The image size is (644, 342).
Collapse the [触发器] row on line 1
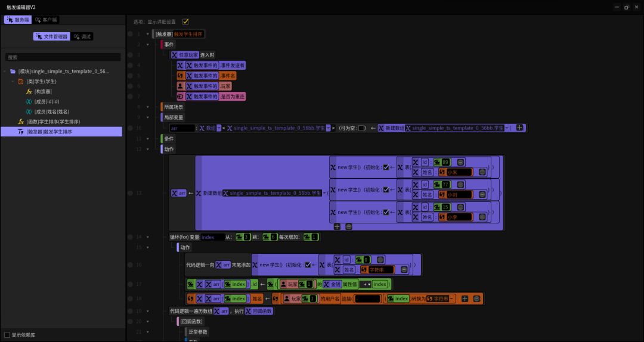148,34
